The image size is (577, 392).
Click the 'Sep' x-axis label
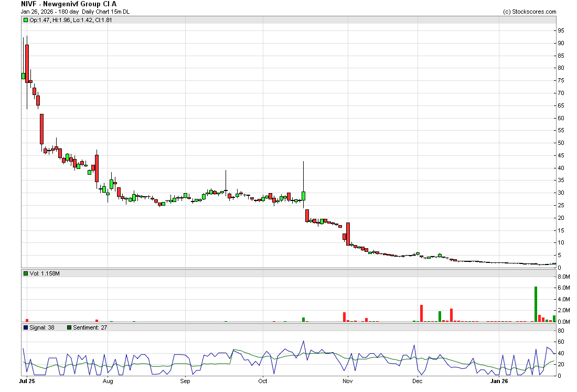point(185,381)
